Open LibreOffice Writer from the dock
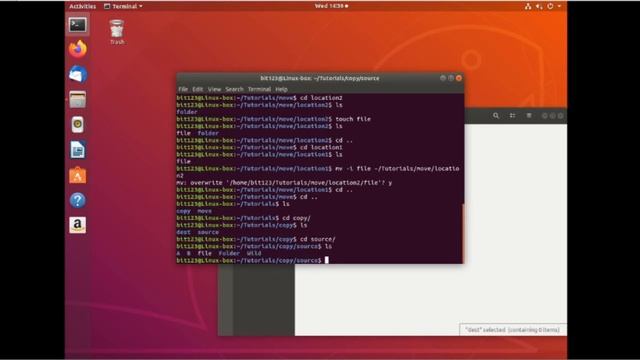 78,150
